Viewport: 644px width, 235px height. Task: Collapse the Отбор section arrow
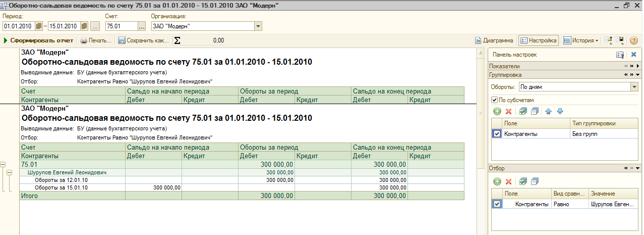(638, 168)
